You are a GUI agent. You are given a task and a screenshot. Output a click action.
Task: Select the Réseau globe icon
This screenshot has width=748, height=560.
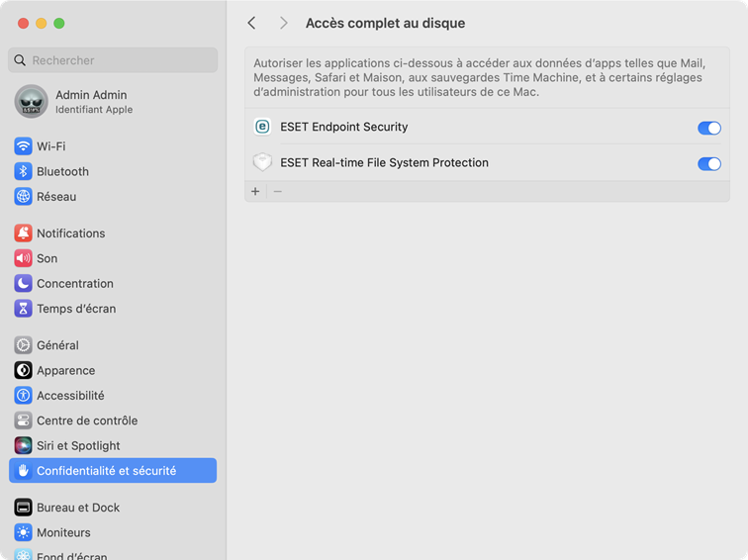tap(24, 197)
